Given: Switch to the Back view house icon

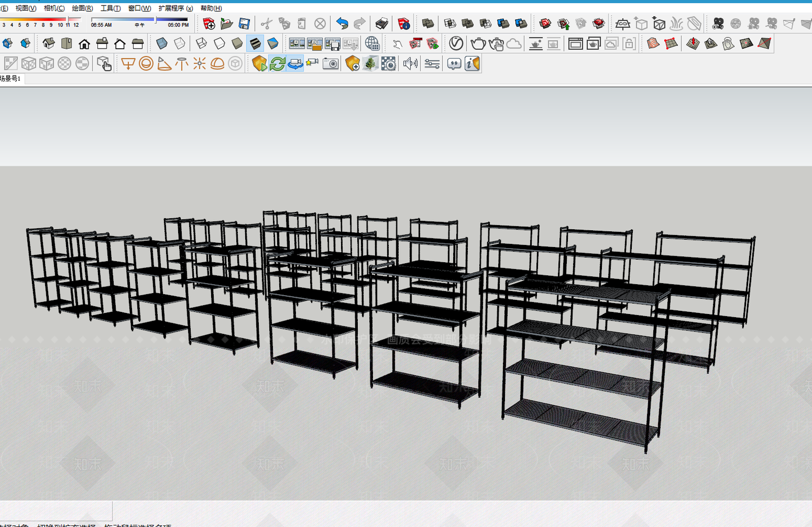Looking at the screenshot, I should pos(120,44).
